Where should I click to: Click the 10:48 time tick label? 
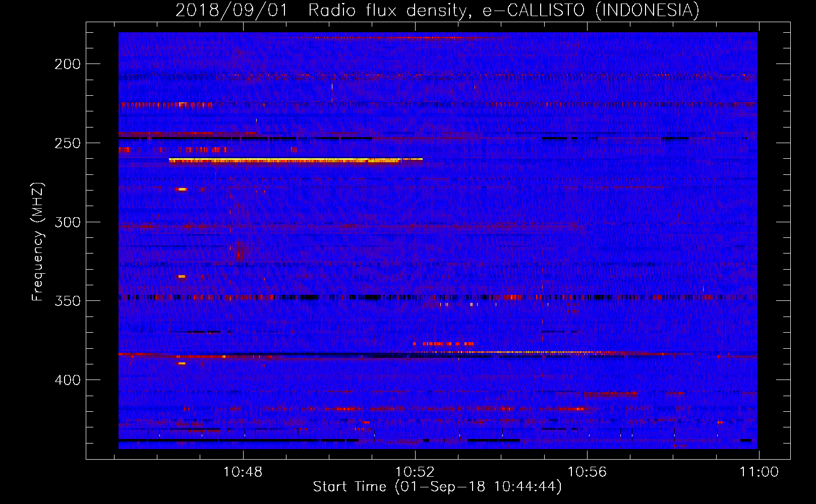tap(243, 472)
